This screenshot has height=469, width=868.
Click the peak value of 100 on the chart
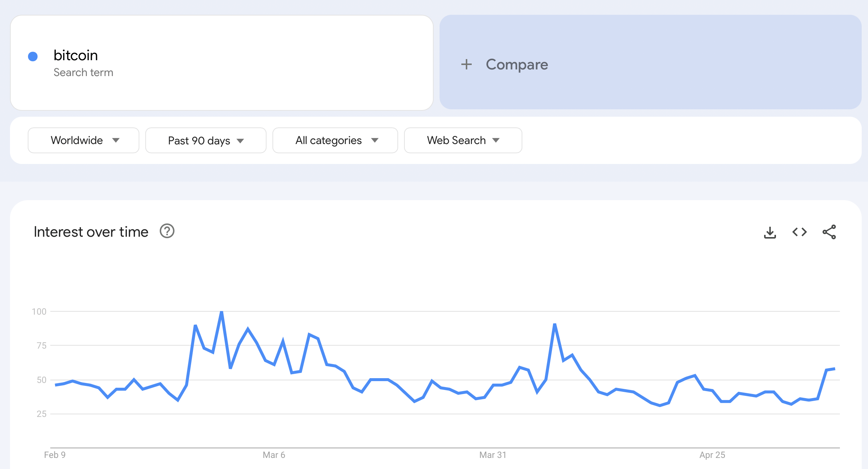click(x=221, y=312)
